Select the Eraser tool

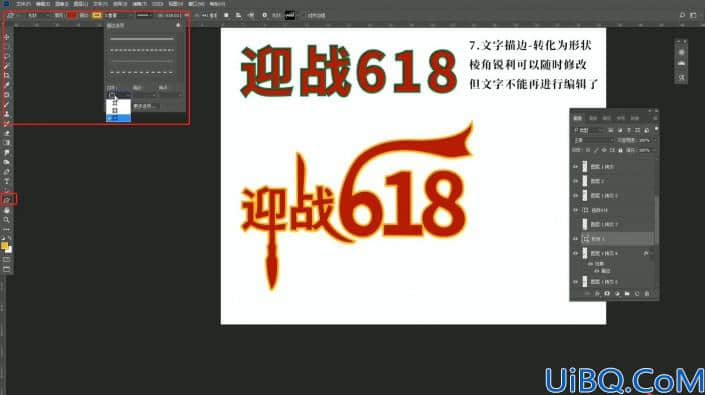click(x=6, y=133)
